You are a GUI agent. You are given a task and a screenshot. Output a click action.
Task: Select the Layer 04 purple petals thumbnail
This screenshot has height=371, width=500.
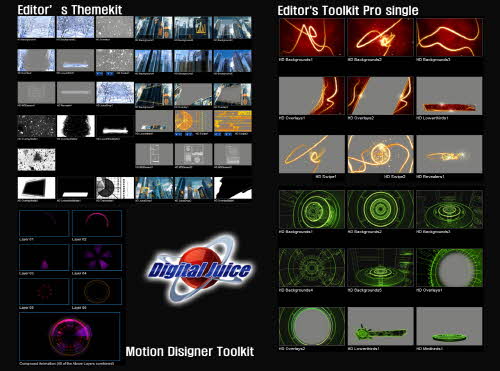[97, 257]
